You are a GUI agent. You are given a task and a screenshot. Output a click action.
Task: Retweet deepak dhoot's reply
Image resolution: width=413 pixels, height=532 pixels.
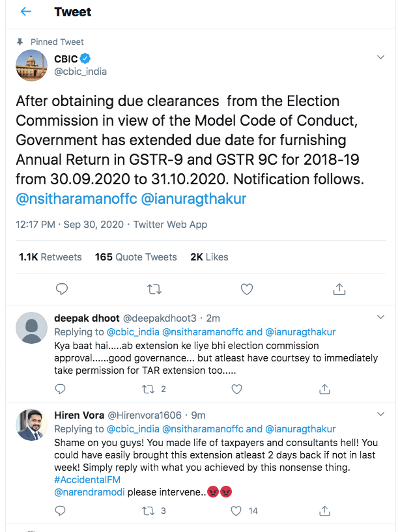point(149,389)
